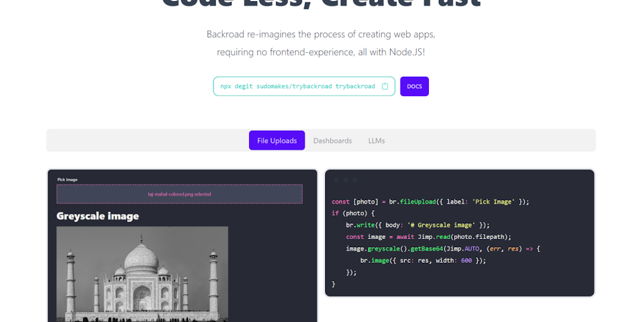Click the Backroad description paragraph
The image size is (644, 322).
tap(321, 43)
